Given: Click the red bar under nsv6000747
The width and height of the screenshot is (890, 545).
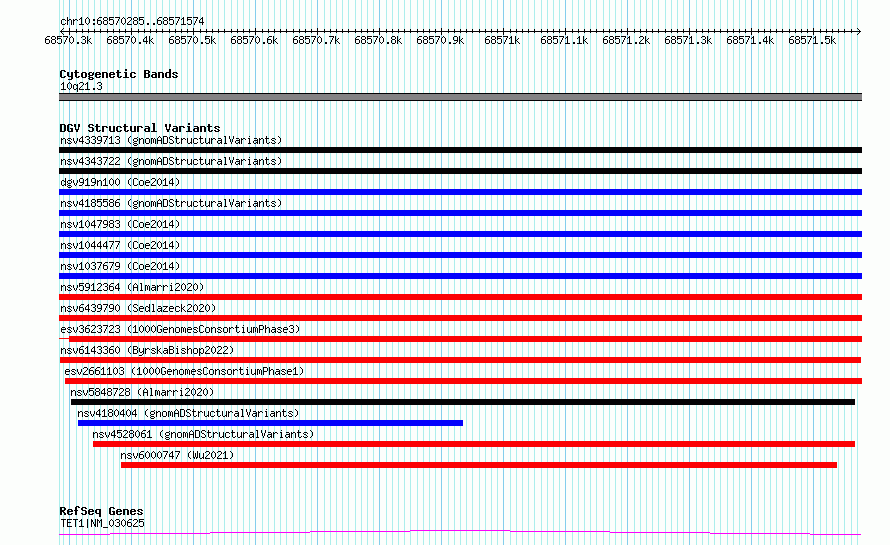Looking at the screenshot, I should [479, 465].
